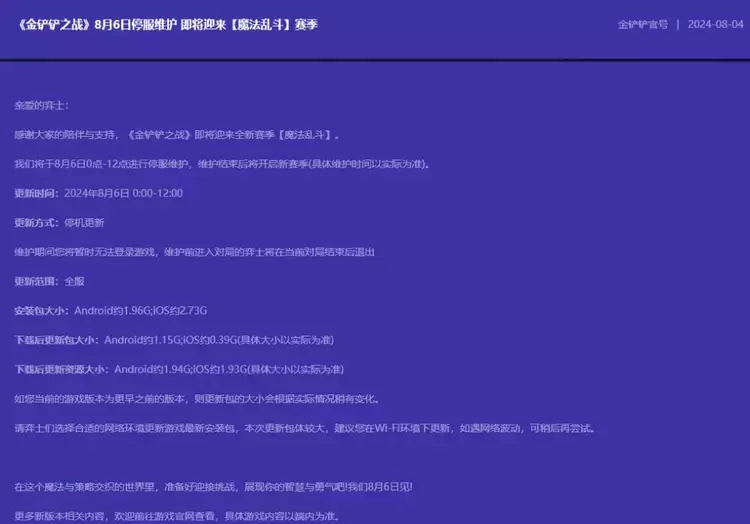Click the 全服 value text
This screenshot has width=750, height=524.
pos(74,281)
